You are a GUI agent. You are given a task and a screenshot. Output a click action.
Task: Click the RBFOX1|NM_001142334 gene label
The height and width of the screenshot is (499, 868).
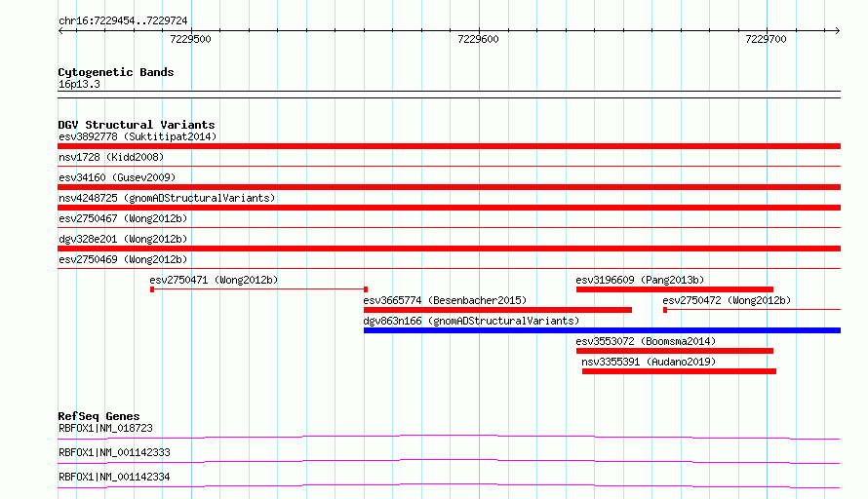(114, 477)
